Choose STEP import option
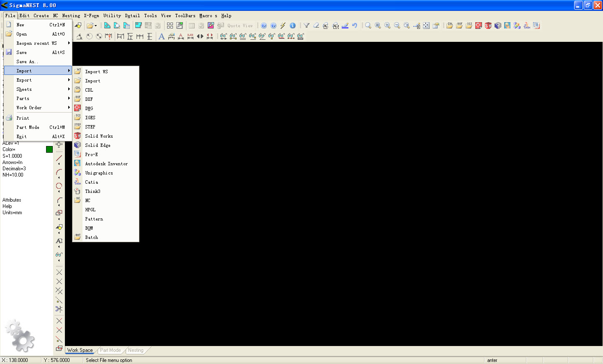The image size is (603, 364). 106,127
